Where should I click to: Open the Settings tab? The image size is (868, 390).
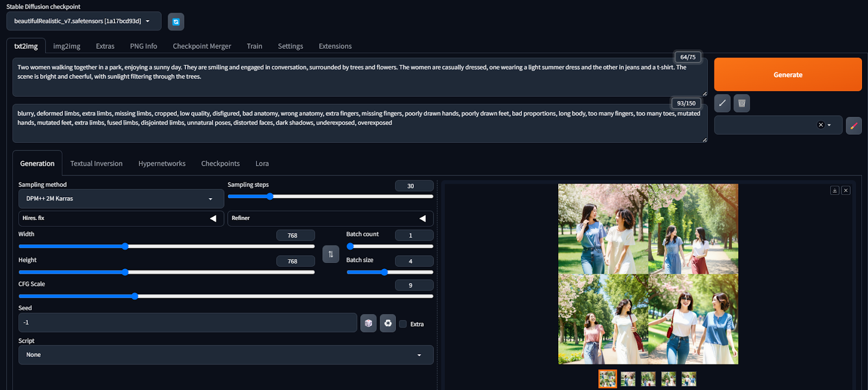(x=290, y=46)
